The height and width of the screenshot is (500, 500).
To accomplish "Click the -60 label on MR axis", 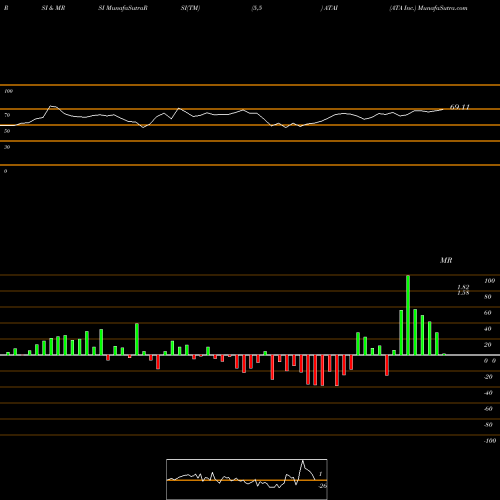I will (488, 409).
